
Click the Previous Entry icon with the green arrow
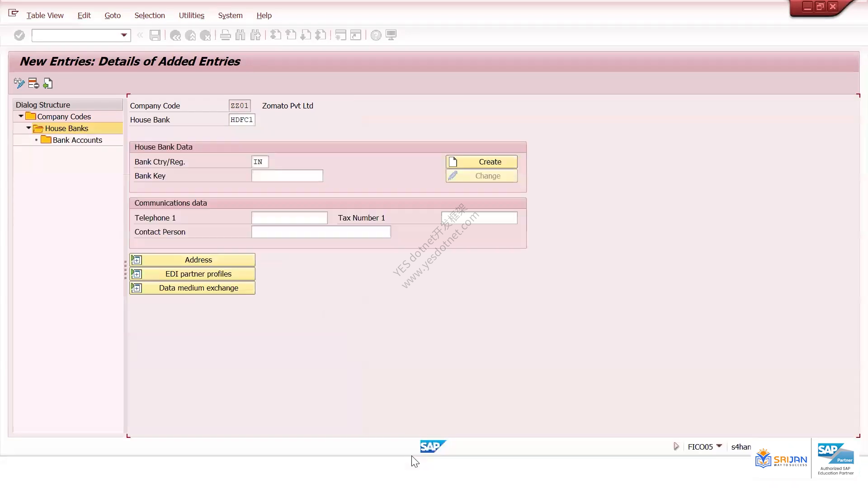coord(47,83)
